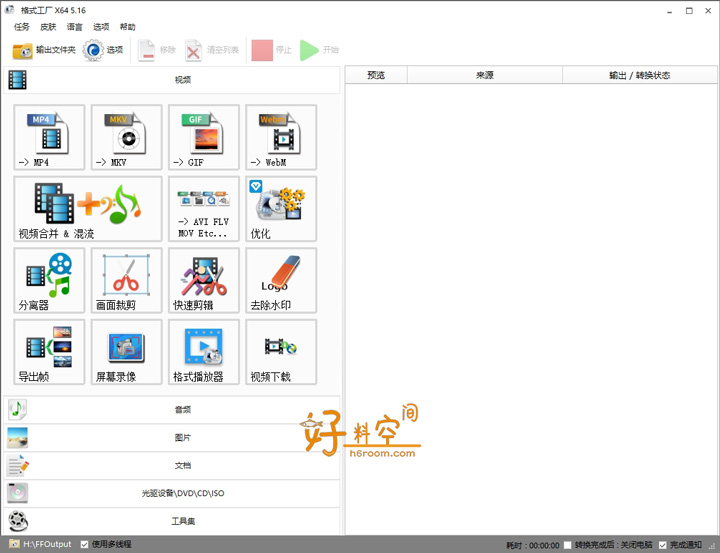Click the green 开始 start button
Screen dimensions: 720x553
[x=319, y=50]
